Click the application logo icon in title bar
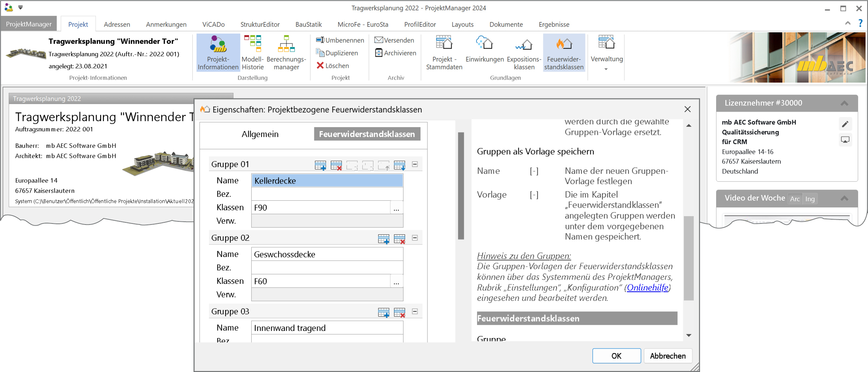Image resolution: width=868 pixels, height=372 pixels. (8, 7)
